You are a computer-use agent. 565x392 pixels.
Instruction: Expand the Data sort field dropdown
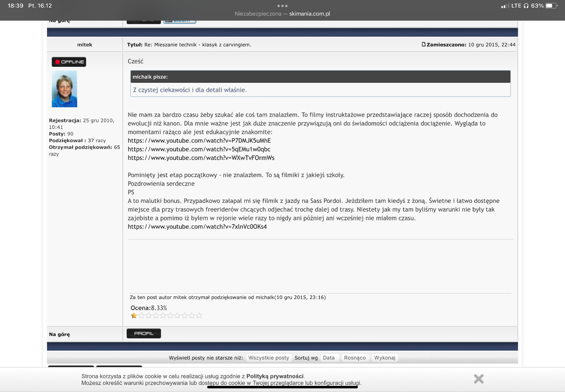329,358
